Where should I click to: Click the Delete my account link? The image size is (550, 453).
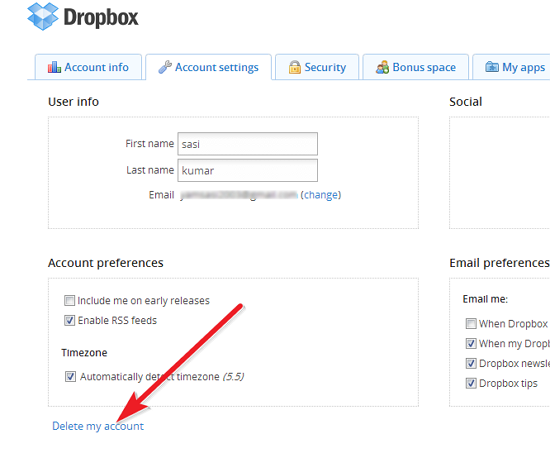[98, 426]
